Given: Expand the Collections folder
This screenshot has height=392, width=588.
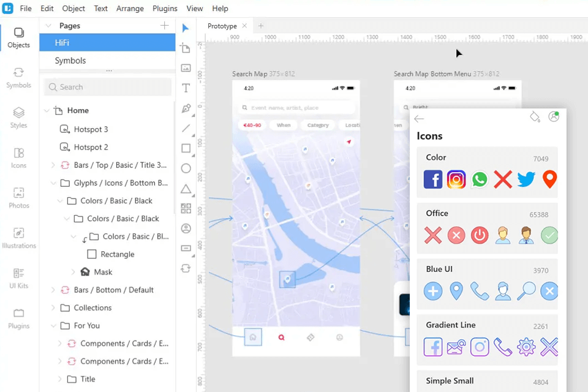Looking at the screenshot, I should pyautogui.click(x=53, y=307).
